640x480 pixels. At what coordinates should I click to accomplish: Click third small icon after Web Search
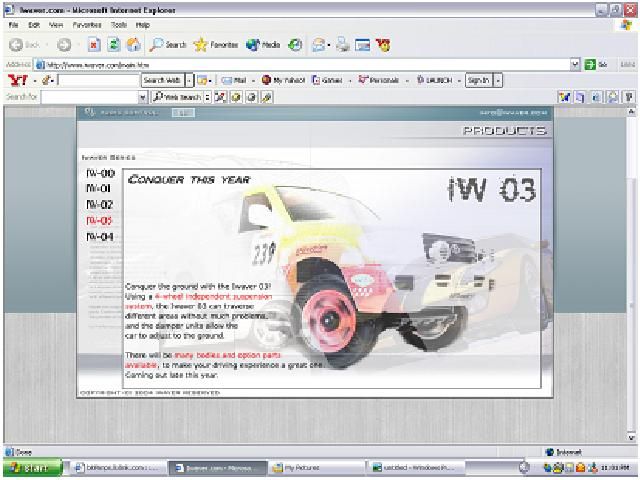click(x=251, y=97)
